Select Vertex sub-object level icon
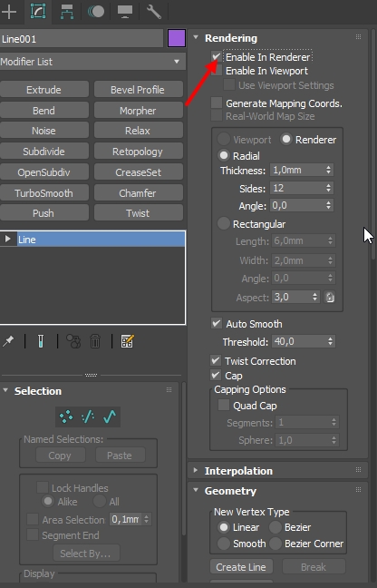 coord(66,416)
